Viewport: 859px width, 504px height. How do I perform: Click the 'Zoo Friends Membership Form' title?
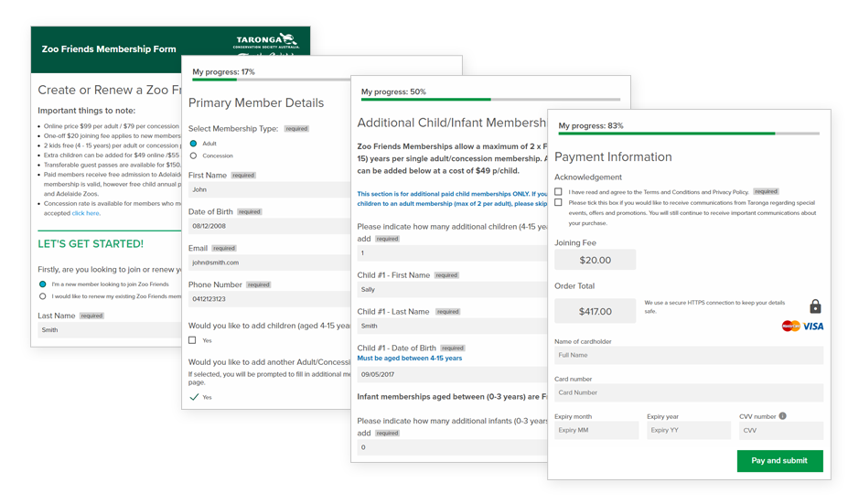point(109,48)
